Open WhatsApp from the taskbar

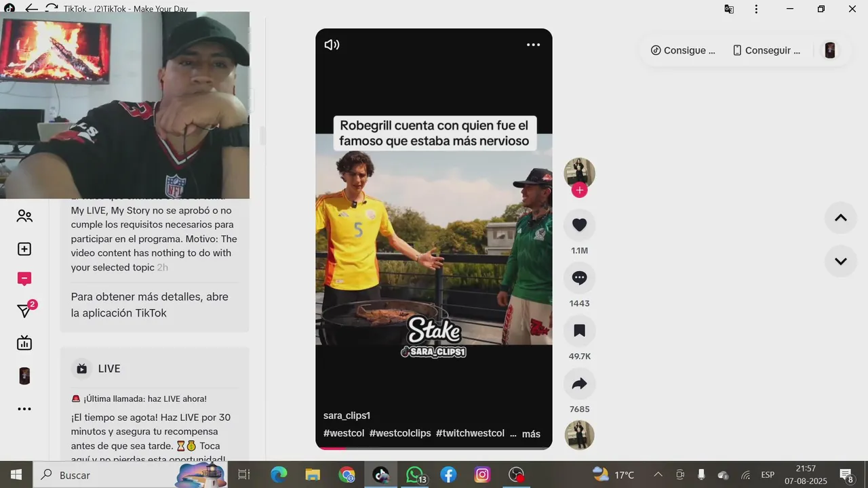(416, 475)
